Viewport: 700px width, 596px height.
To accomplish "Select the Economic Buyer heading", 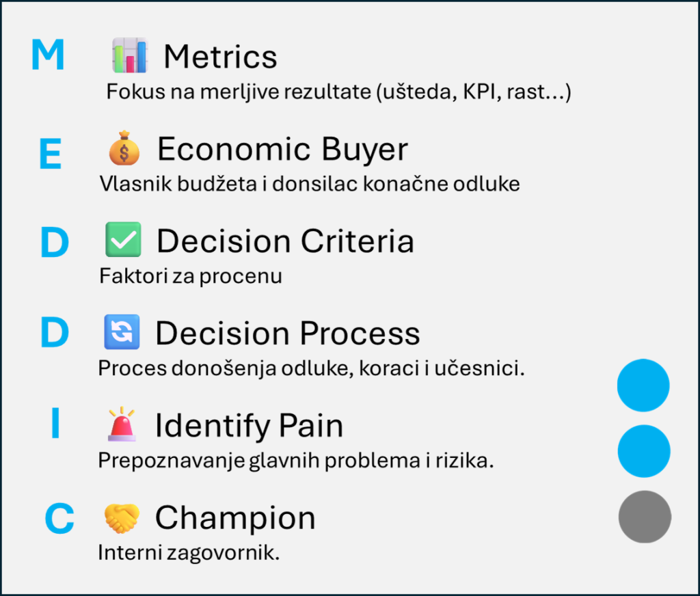I will [x=282, y=149].
